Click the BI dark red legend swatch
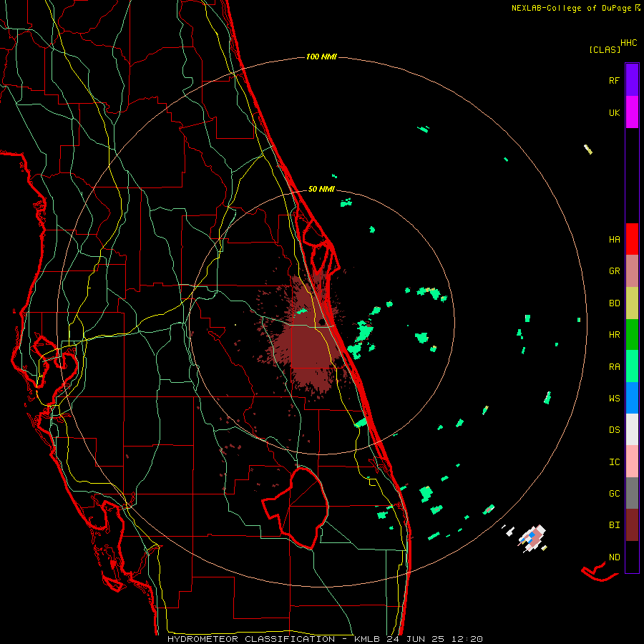Viewport: 644px width, 644px height. pos(632,525)
